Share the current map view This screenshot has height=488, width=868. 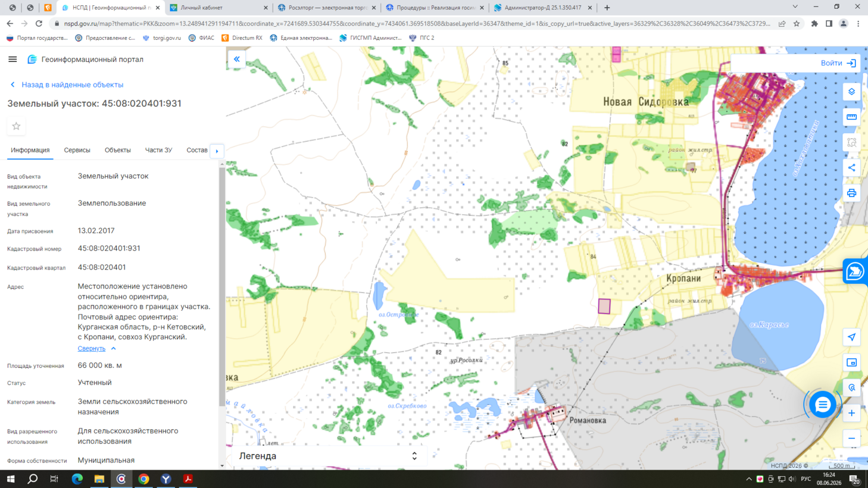[x=852, y=168]
